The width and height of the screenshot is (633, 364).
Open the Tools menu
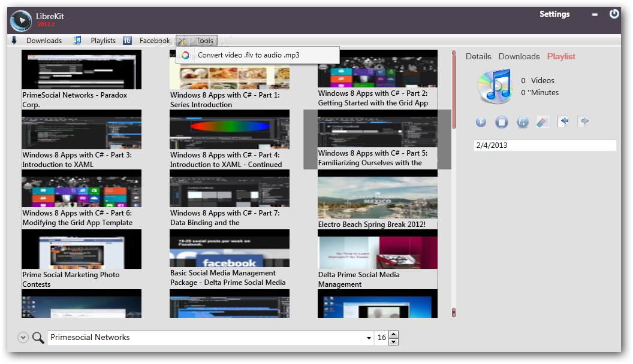(x=204, y=41)
